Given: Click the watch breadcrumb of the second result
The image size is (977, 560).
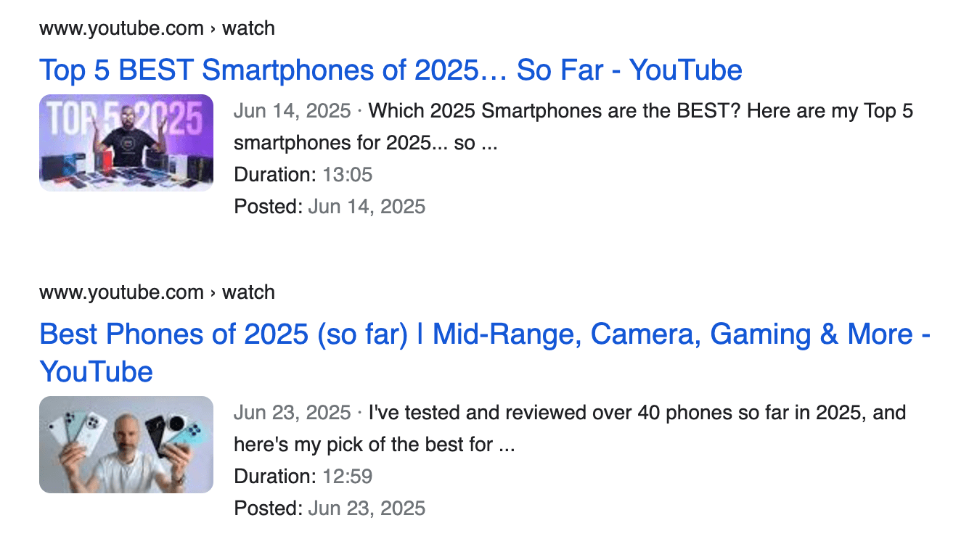Looking at the screenshot, I should 250,292.
